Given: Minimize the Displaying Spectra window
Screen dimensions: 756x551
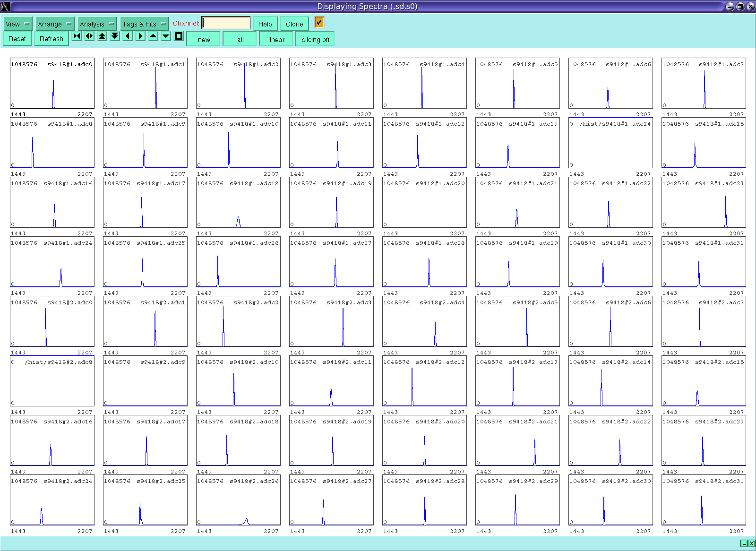Looking at the screenshot, I should (730, 7).
